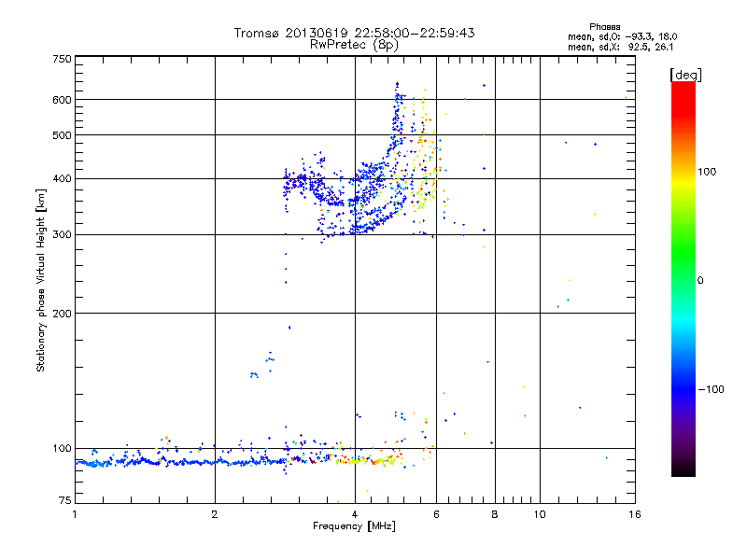Click the y-axis tick label '600'

(62, 100)
